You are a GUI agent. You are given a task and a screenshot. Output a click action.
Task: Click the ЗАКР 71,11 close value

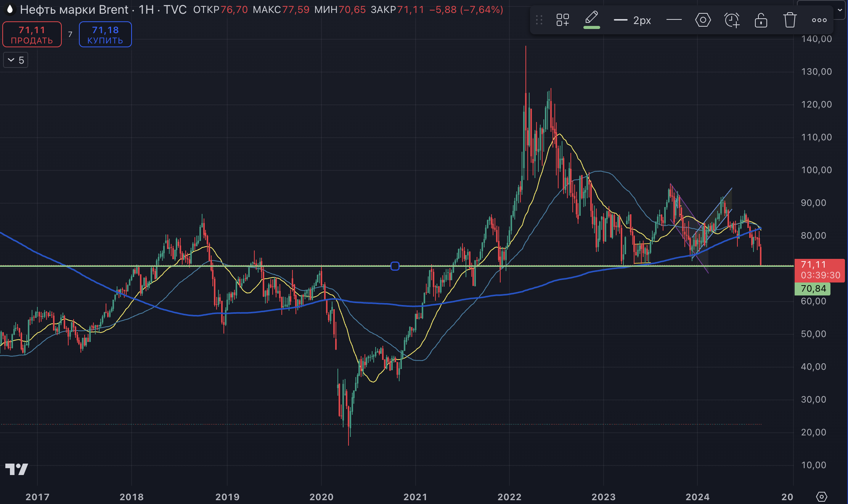[397, 10]
